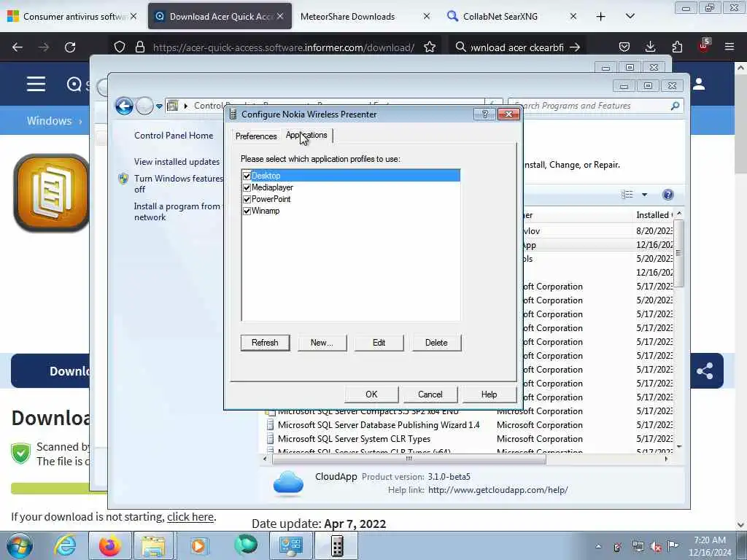This screenshot has height=560, width=747.
Task: Open the Windows Start menu
Action: tap(20, 545)
